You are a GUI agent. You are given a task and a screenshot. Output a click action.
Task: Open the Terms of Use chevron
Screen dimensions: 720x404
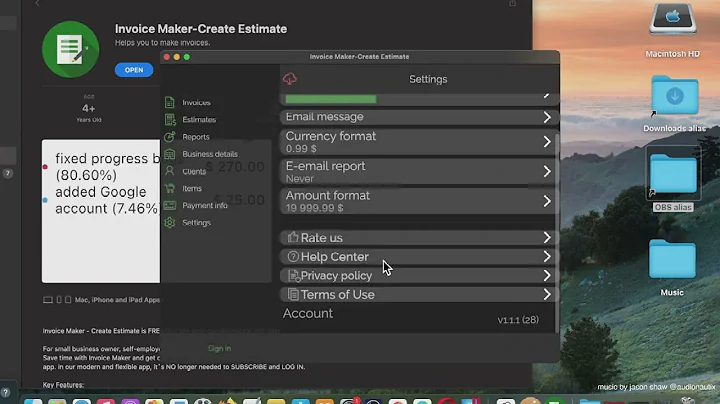(547, 294)
